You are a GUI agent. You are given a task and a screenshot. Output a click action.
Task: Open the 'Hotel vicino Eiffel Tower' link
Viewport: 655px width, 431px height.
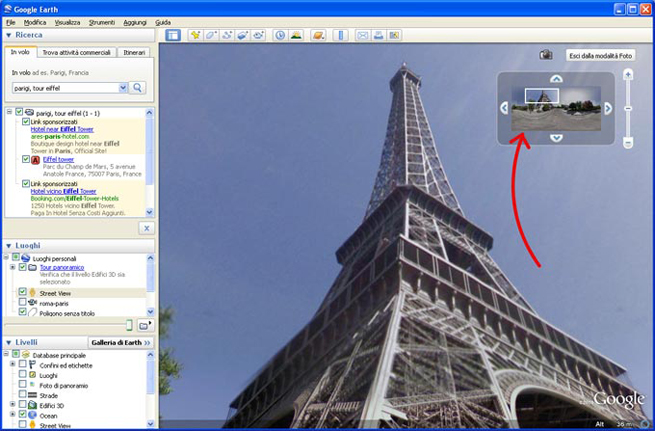[x=63, y=191]
